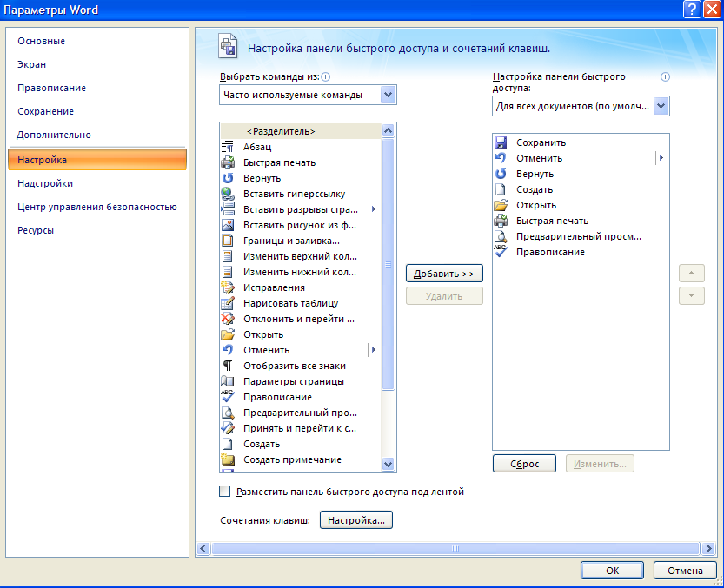This screenshot has width=724, height=588.
Task: Click the Быстрая печать icon in the quick access list
Action: click(501, 221)
